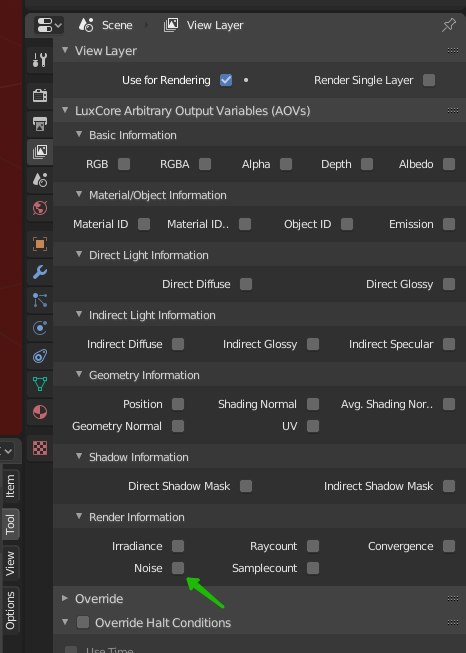Collapse the Indirect Light Information subpanel
466x653 pixels.
pyautogui.click(x=79, y=314)
